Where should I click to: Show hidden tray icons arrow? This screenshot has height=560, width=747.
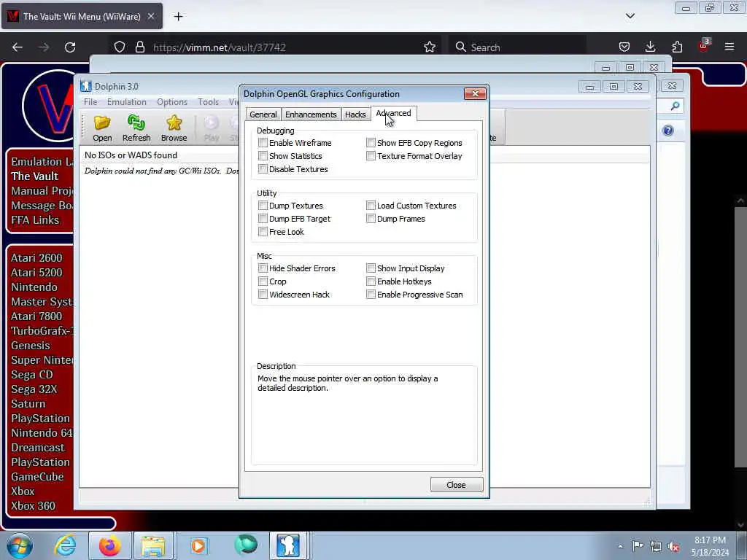pyautogui.click(x=620, y=546)
